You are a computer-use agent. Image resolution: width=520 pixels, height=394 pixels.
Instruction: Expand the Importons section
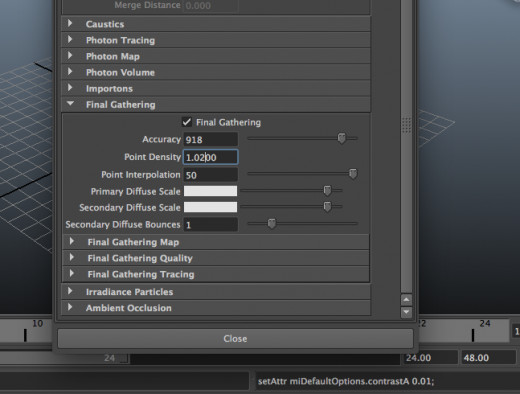point(216,88)
